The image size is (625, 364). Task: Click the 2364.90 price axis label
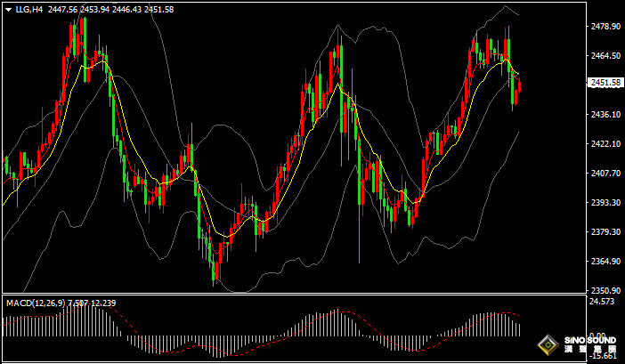click(605, 262)
